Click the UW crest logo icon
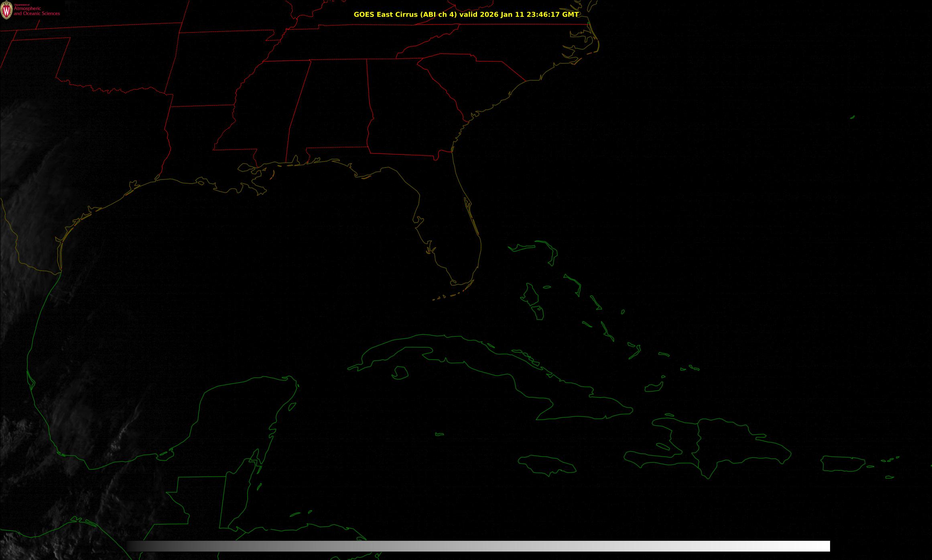932x560 pixels. [x=6, y=10]
